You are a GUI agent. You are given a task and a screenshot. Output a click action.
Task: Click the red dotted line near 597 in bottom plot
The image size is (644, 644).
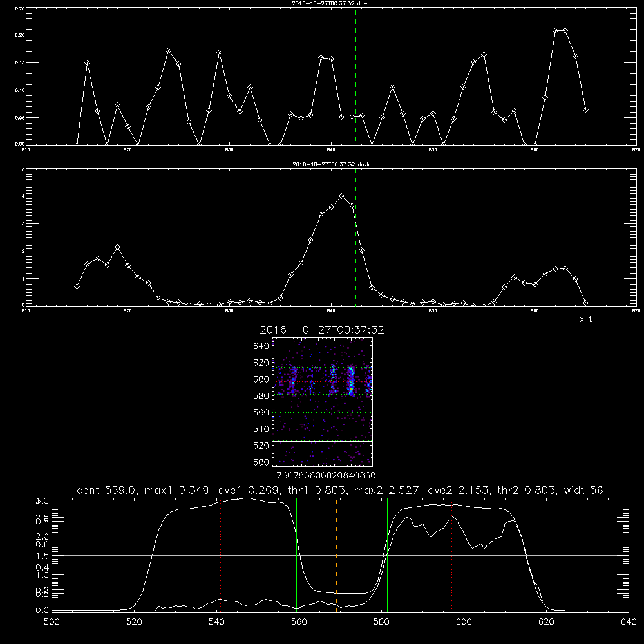(x=452, y=554)
